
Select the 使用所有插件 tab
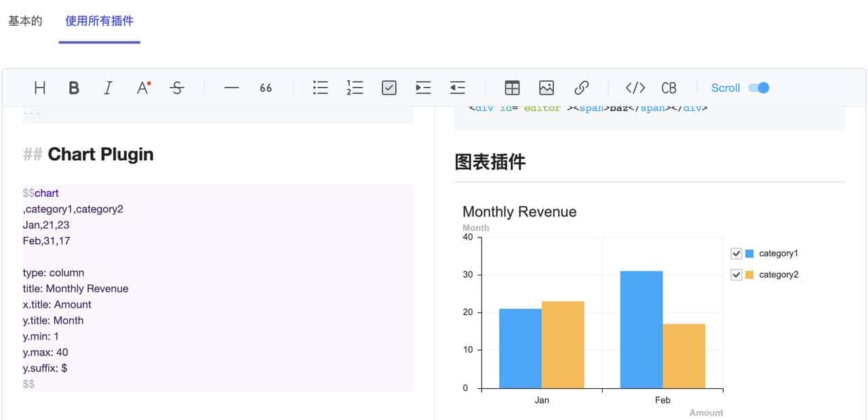99,21
